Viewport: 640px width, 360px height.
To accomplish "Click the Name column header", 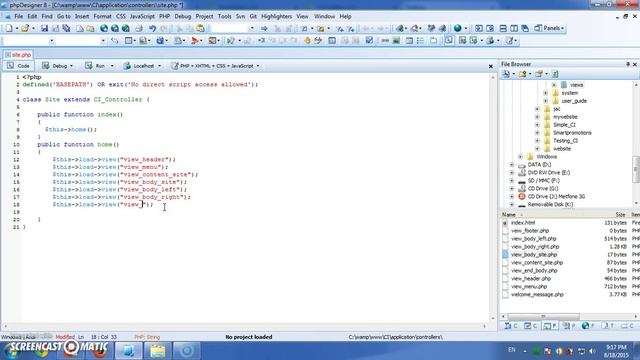I will [509, 214].
